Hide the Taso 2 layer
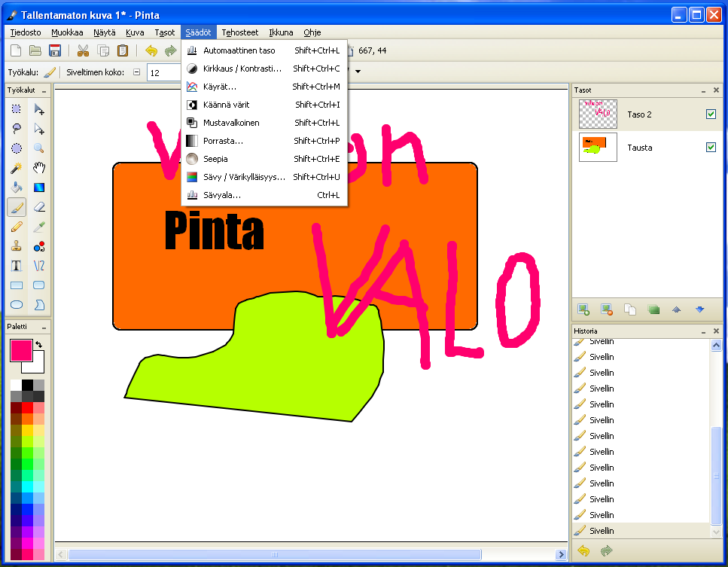728x567 pixels. coord(711,114)
